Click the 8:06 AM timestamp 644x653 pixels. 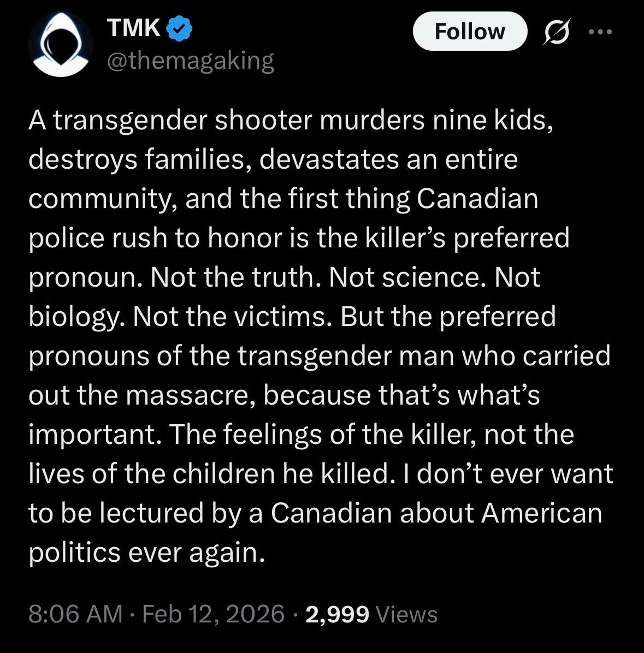[75, 614]
